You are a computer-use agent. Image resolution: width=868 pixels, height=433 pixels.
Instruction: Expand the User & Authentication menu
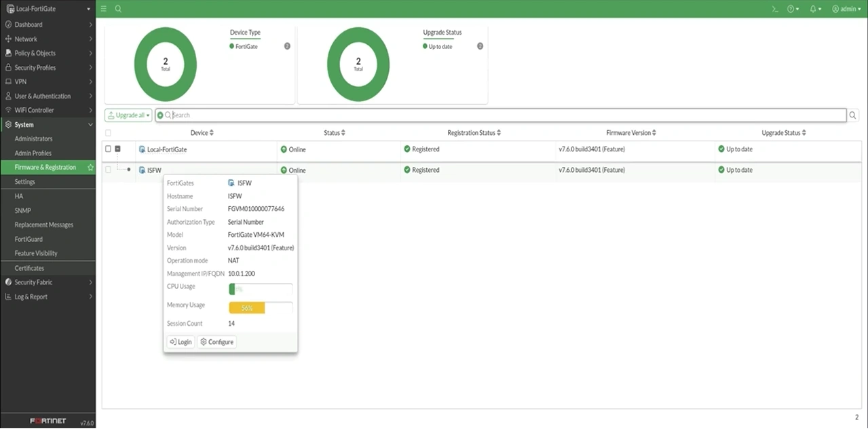pos(48,96)
